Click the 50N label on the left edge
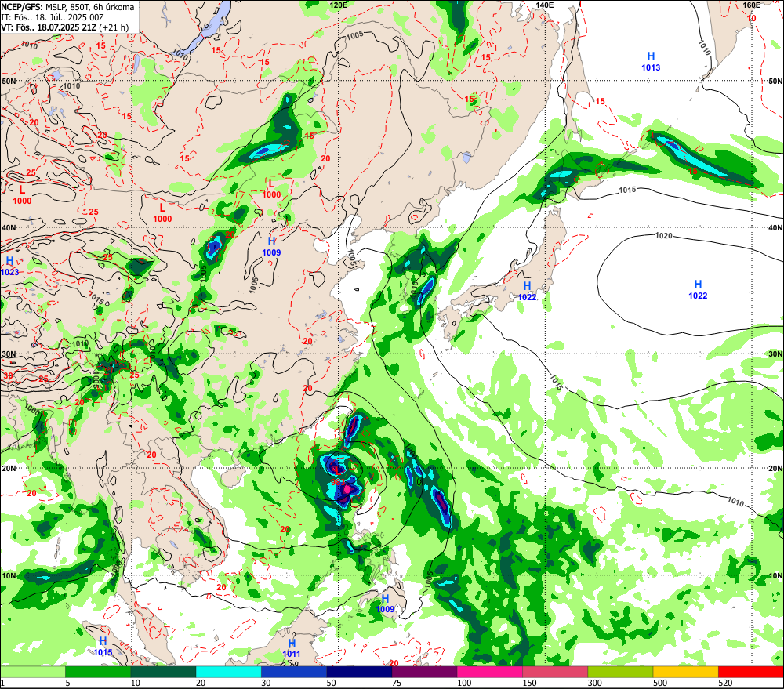Viewport: 784px width, 689px height. 9,81
